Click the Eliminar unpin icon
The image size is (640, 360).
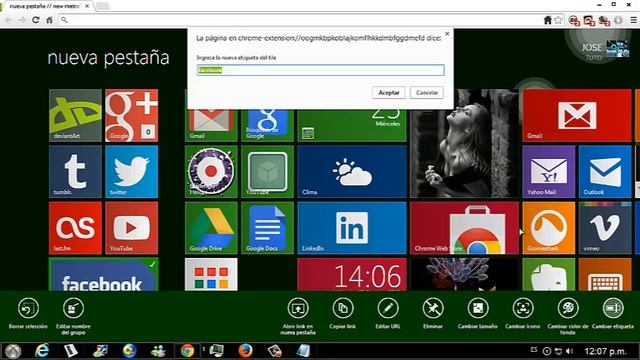click(x=433, y=308)
